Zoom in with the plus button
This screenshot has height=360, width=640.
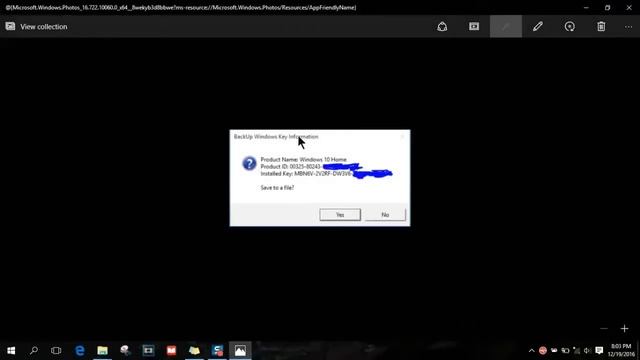(624, 329)
